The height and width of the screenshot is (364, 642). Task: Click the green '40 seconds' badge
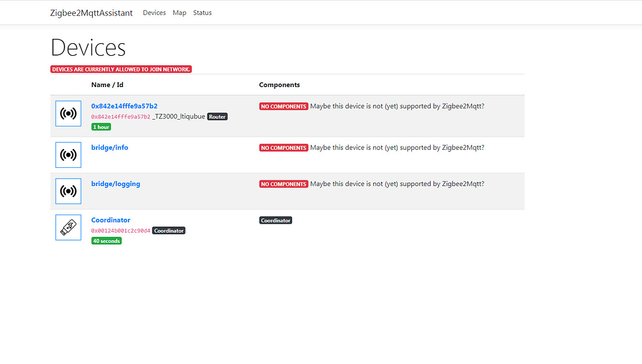(x=106, y=241)
